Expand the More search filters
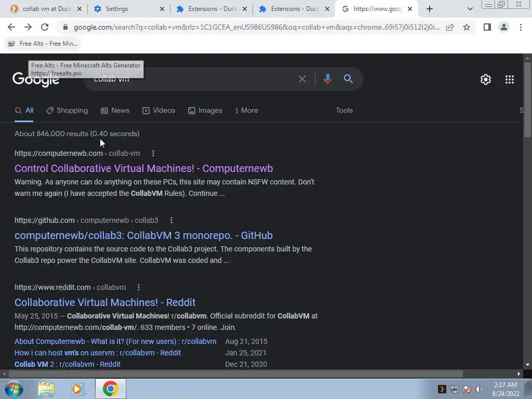Viewport: 532px width, 399px height. tap(247, 111)
